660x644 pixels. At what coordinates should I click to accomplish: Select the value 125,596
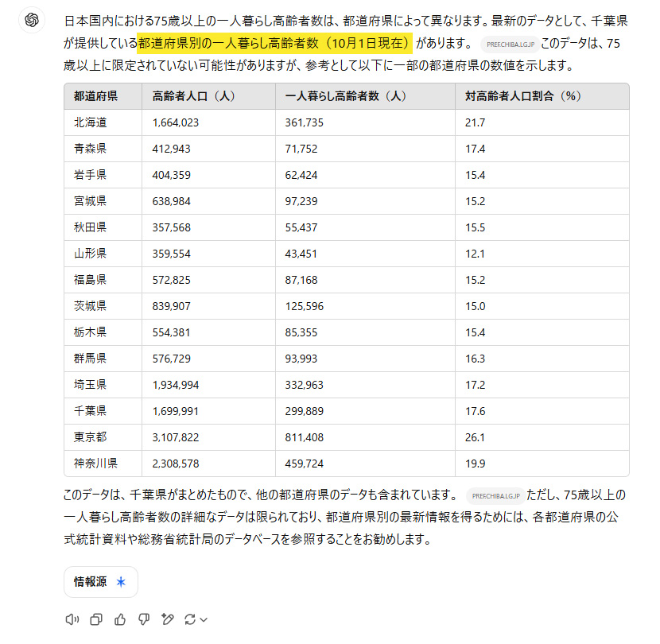click(304, 306)
